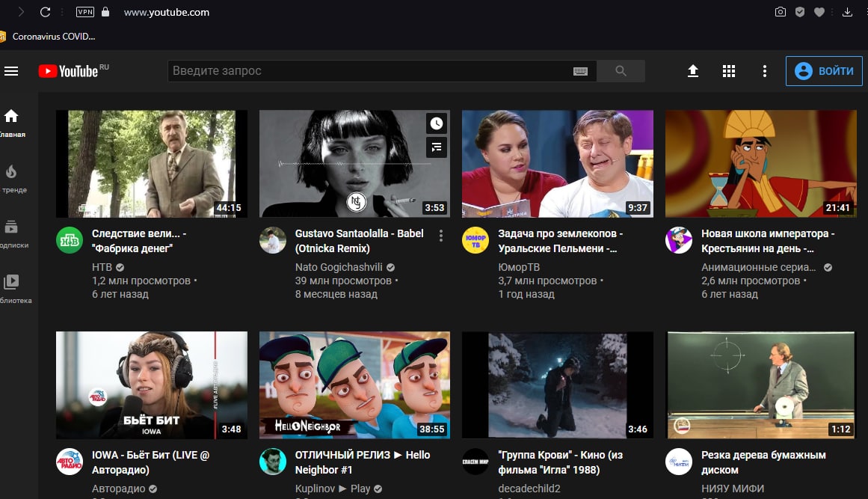Open the Gustavo Santaolalla Babel thumbnail

tap(354, 163)
